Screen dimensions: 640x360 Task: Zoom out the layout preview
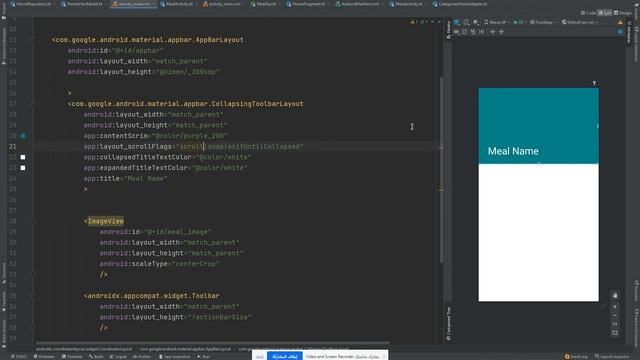click(x=615, y=316)
